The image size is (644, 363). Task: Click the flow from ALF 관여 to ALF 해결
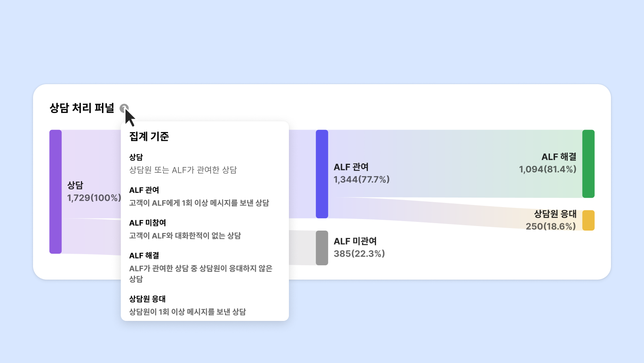tap(454, 164)
